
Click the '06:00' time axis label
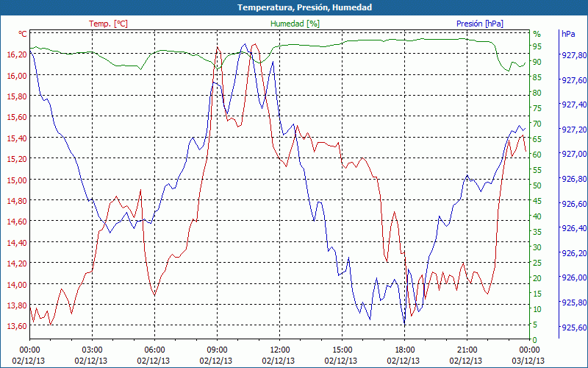coord(154,350)
